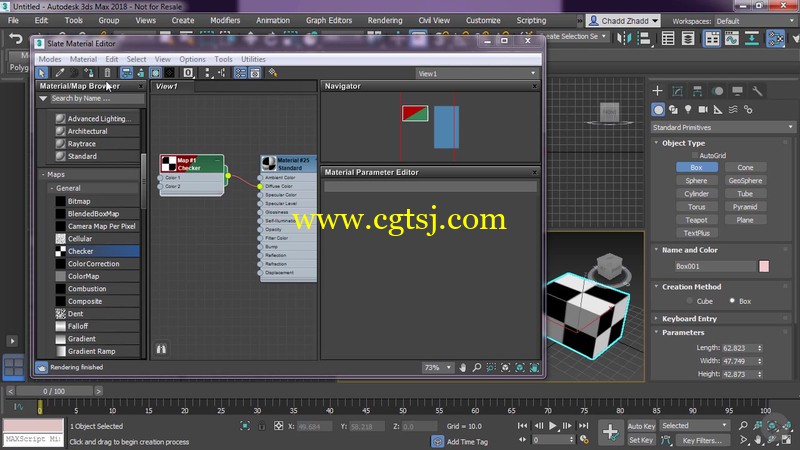The width and height of the screenshot is (800, 450).
Task: Toggle the Absolute/Offset transform mode icon
Action: coord(279,426)
